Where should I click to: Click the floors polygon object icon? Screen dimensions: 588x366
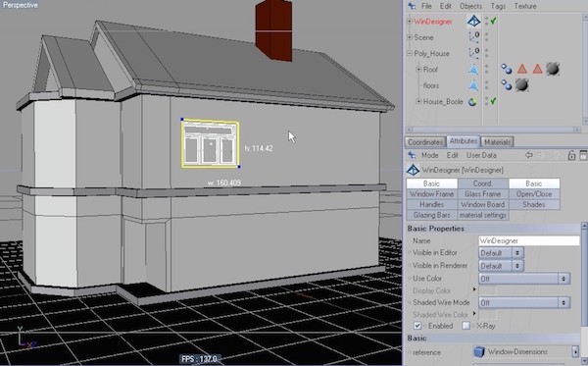(x=473, y=85)
